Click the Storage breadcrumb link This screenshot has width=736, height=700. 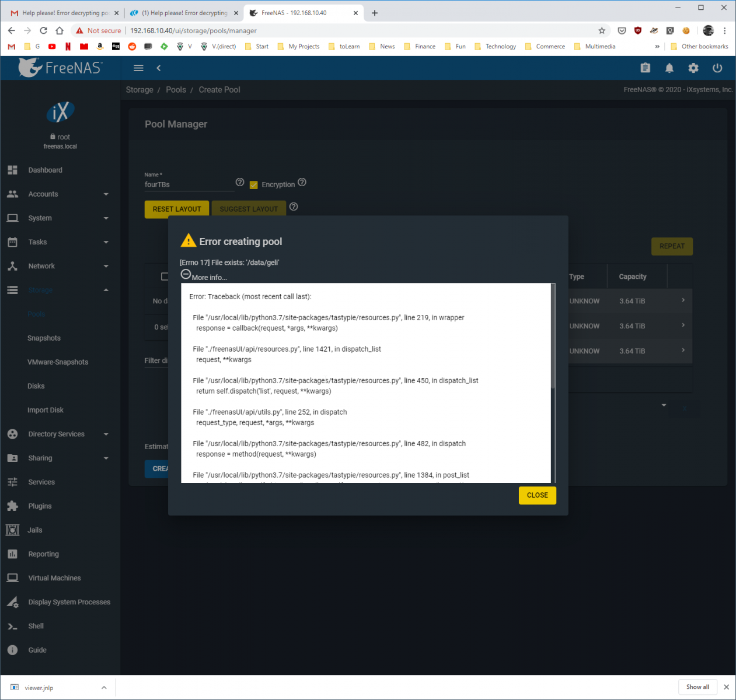pos(139,89)
